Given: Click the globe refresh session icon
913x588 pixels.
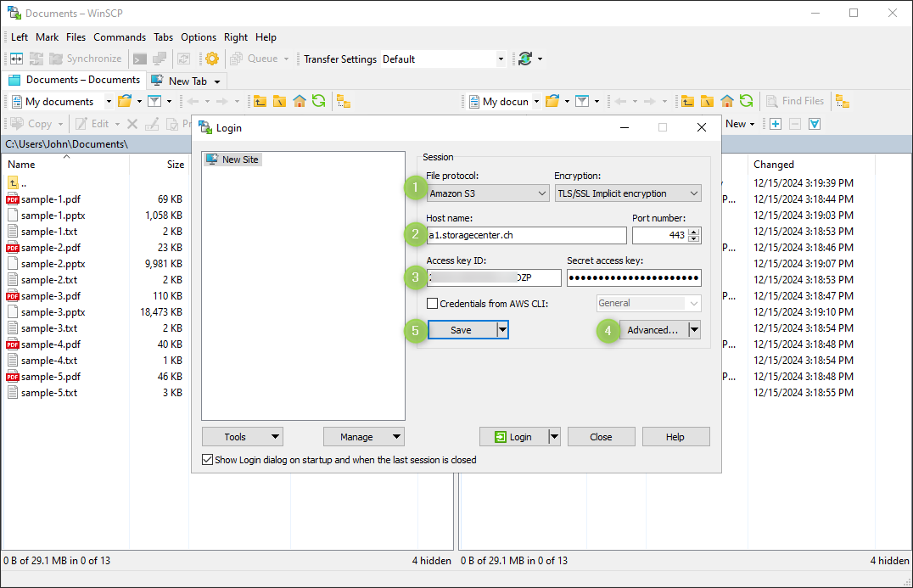Looking at the screenshot, I should coord(525,59).
